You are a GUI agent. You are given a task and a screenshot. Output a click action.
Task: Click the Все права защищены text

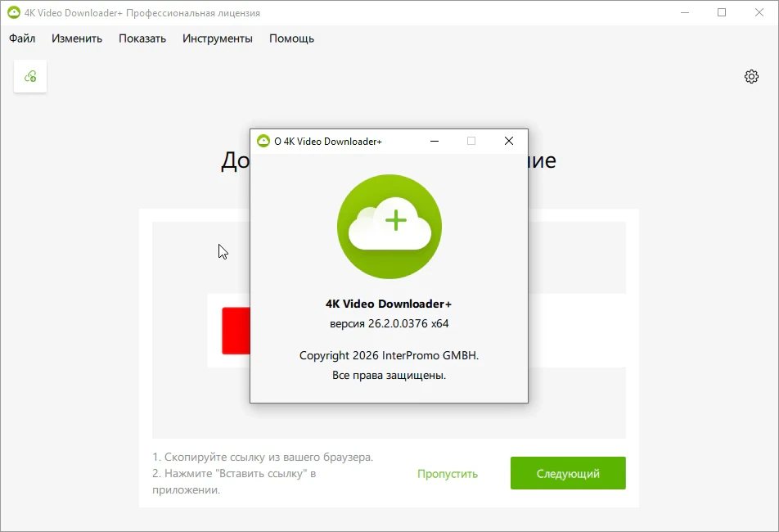pyautogui.click(x=389, y=376)
